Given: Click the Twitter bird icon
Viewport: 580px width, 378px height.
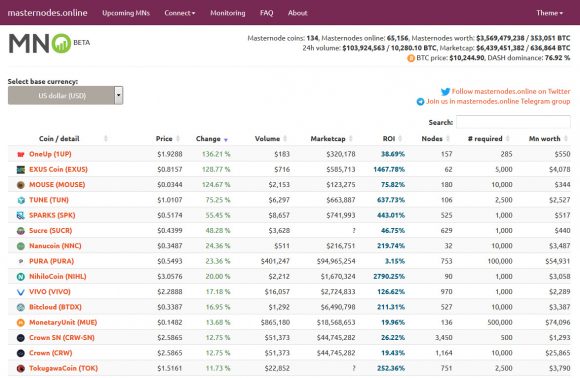Looking at the screenshot, I should click(x=445, y=91).
